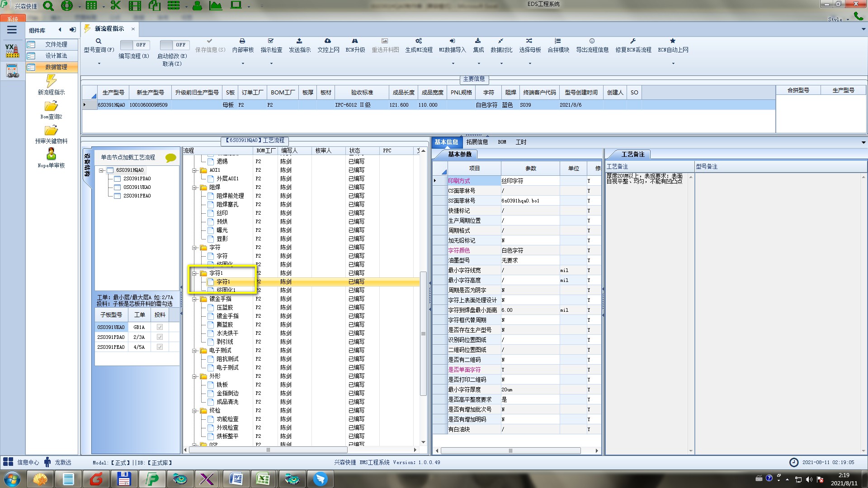Viewport: 868px width, 488px height.
Task: Click the 发送指示 toolbar icon
Action: [299, 41]
